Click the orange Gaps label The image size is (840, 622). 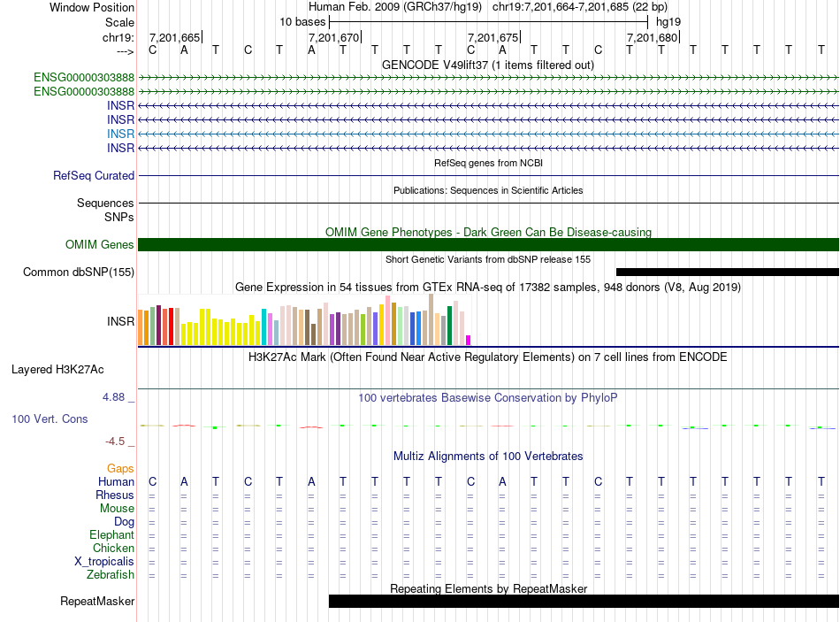[120, 468]
